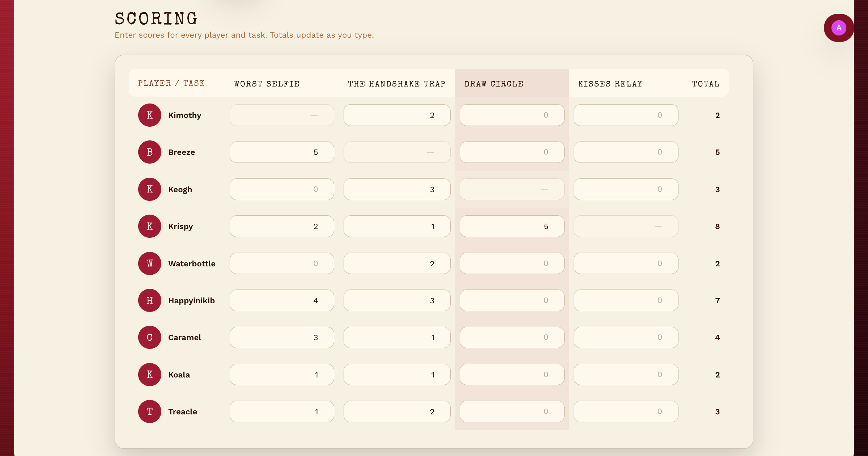Screen dimensions: 868x456
Task: Click Breeze's B avatar icon
Action: 149,152
